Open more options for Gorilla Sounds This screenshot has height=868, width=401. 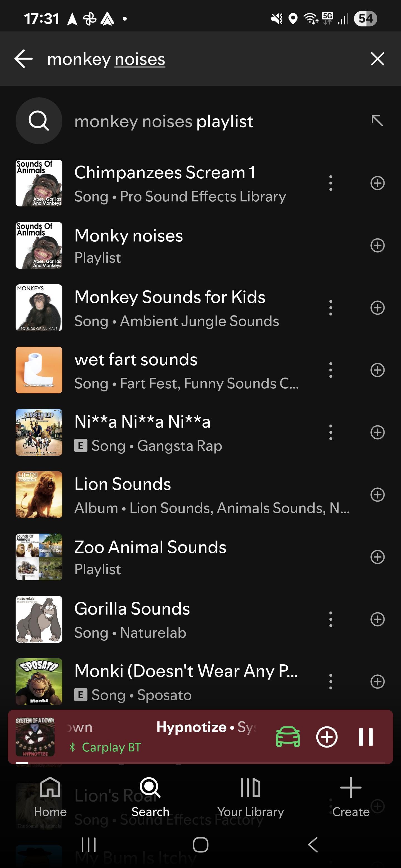coord(331,619)
